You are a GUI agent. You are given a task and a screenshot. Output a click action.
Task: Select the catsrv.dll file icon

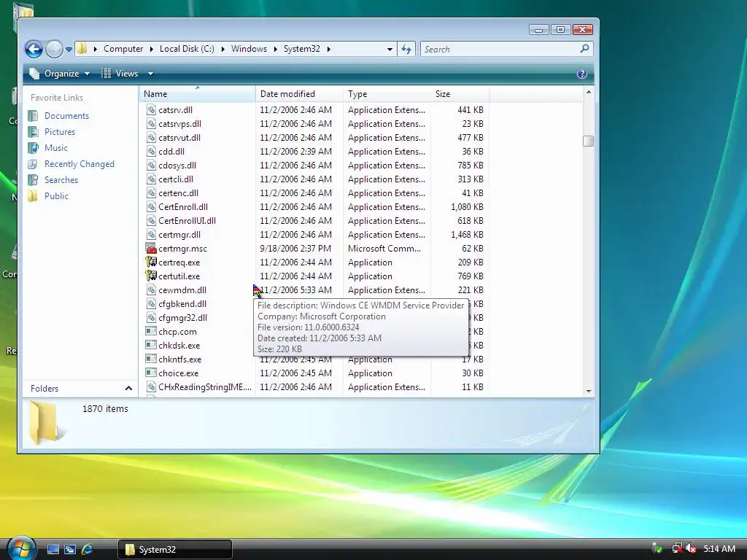(151, 109)
